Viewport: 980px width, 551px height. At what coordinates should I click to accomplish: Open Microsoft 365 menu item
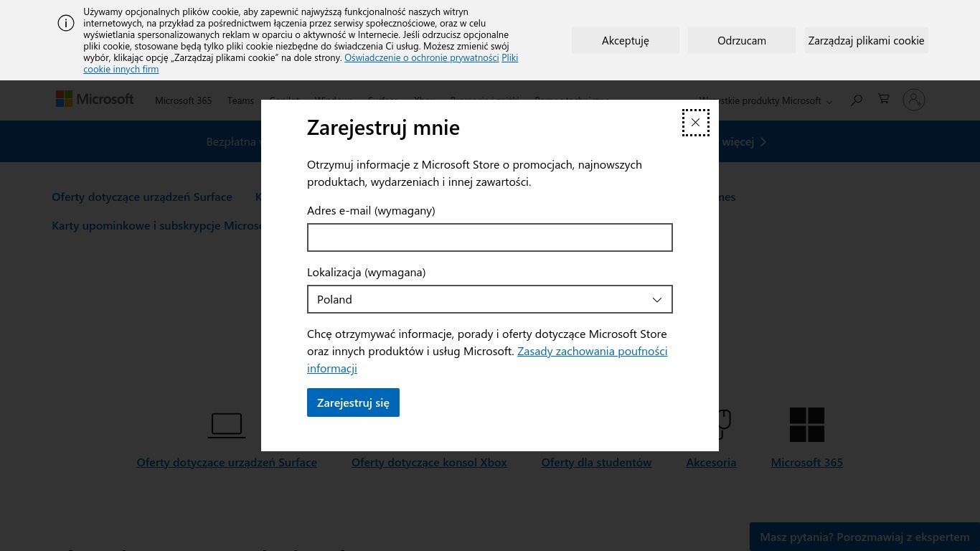[x=184, y=100]
